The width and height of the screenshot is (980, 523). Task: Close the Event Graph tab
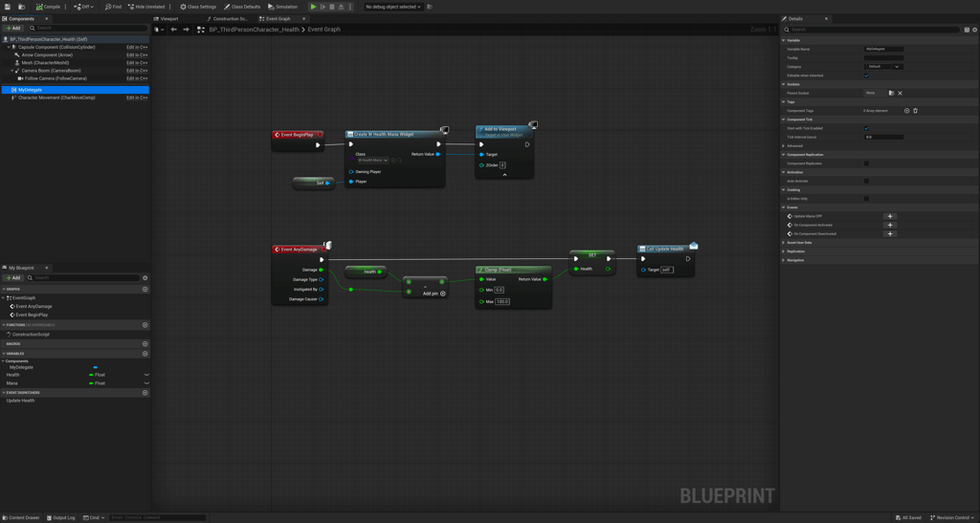pyautogui.click(x=303, y=19)
